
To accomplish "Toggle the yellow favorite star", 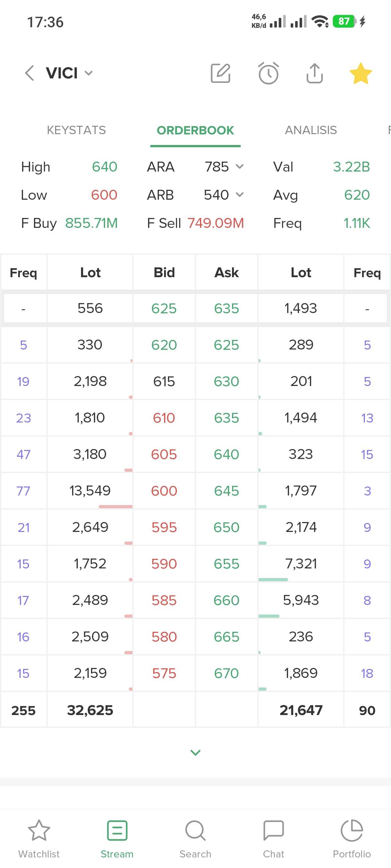I will (x=361, y=73).
